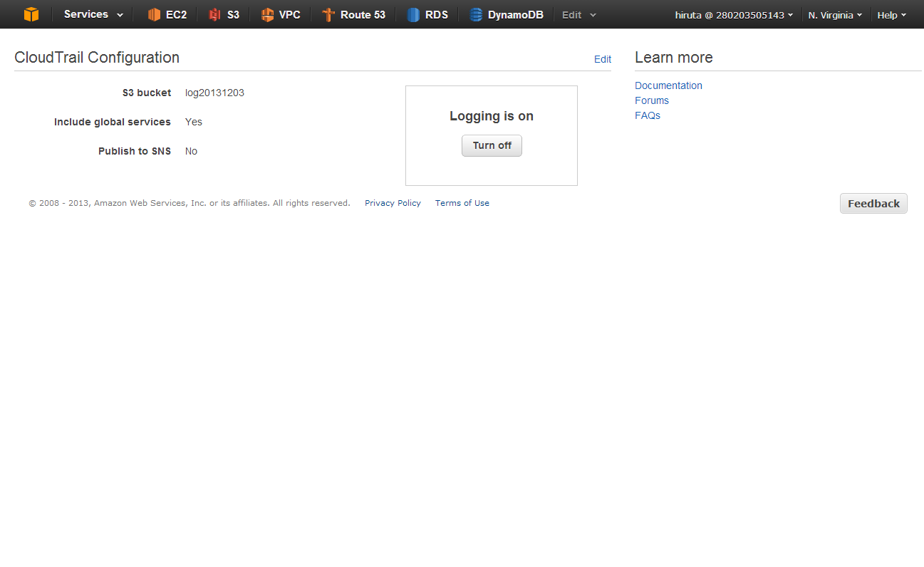Open the toolbar Edit dropdown
The height and width of the screenshot is (567, 924).
tap(579, 14)
